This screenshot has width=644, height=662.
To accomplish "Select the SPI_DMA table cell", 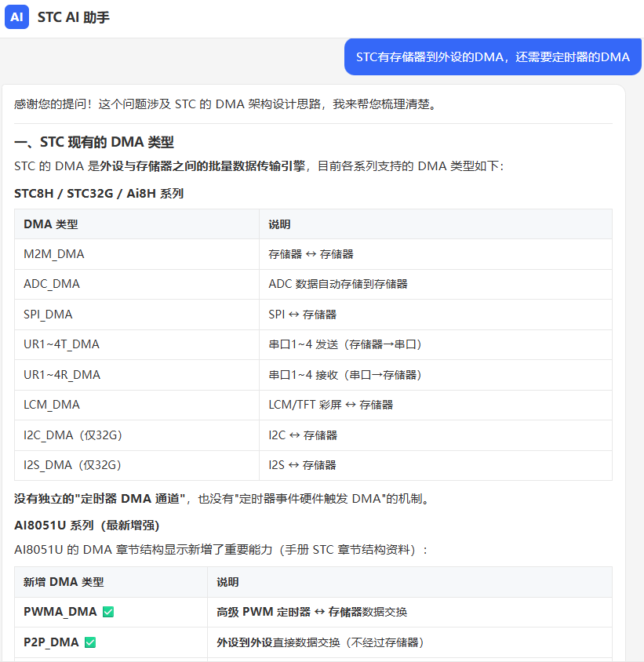I will click(x=136, y=315).
